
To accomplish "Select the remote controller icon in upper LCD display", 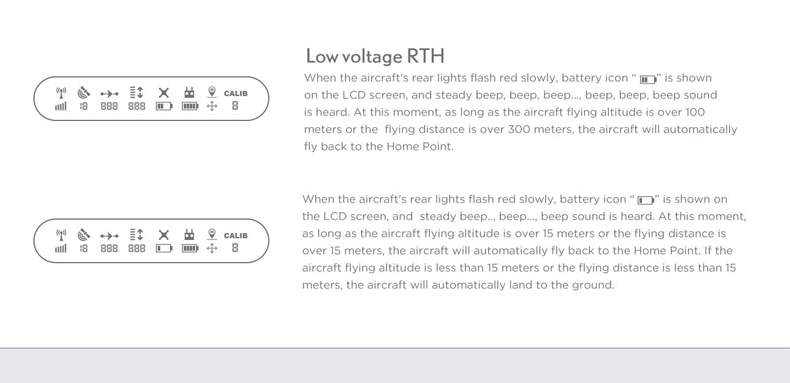I will 189,92.
